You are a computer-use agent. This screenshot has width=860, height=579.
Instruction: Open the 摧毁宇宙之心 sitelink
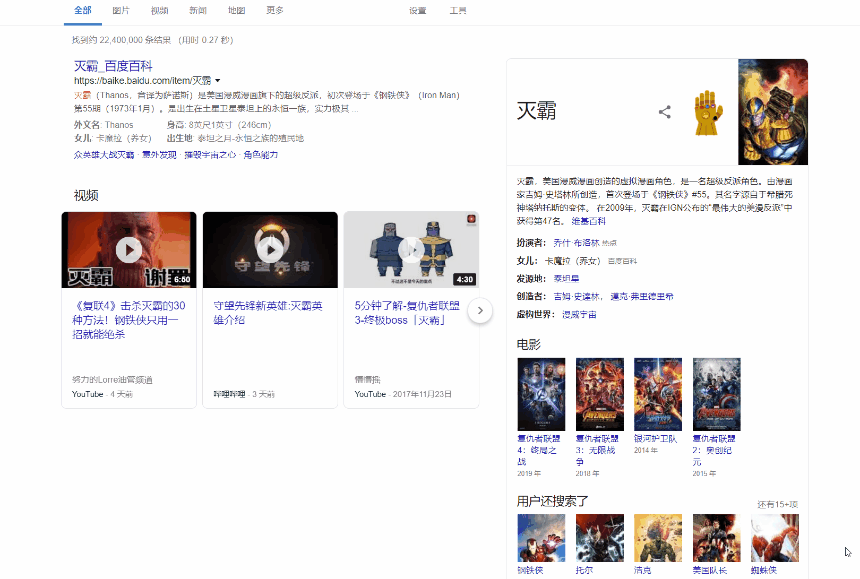[x=210, y=155]
